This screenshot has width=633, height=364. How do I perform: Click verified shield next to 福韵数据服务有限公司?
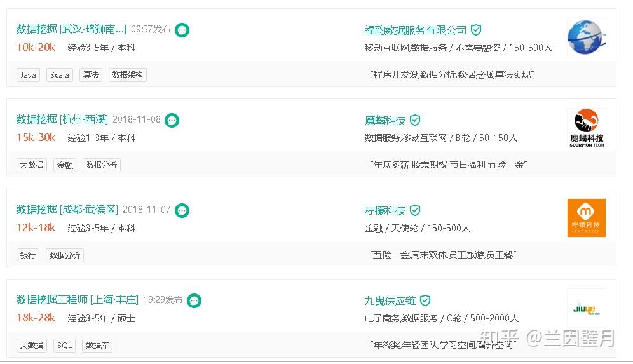[x=477, y=30]
